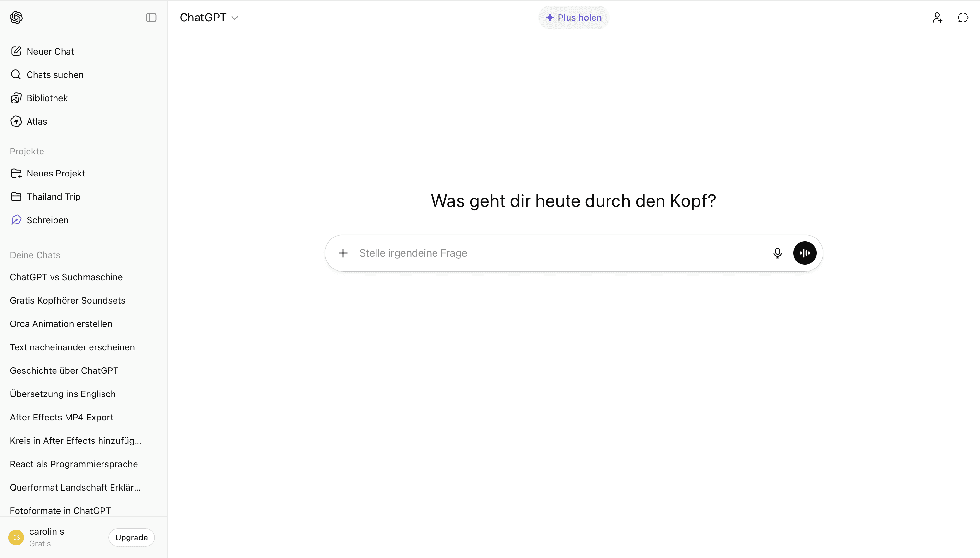
Task: Collapse the sidebar with the panel toggle
Action: [x=151, y=18]
